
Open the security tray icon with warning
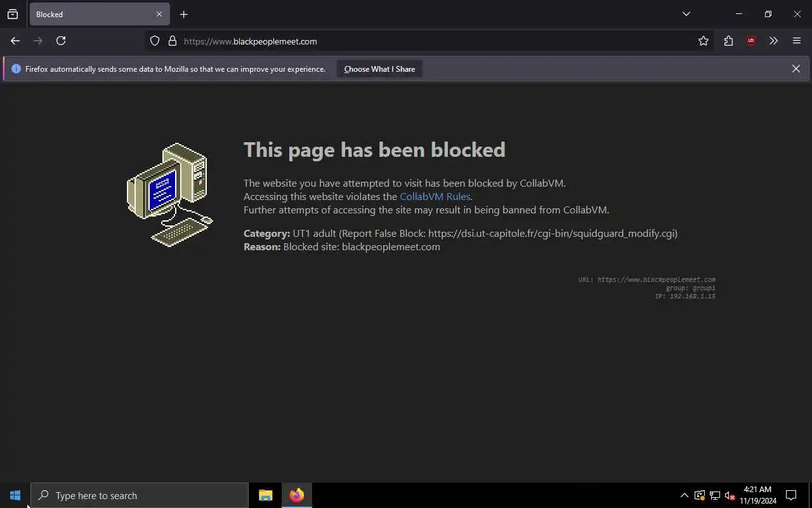[x=700, y=495]
